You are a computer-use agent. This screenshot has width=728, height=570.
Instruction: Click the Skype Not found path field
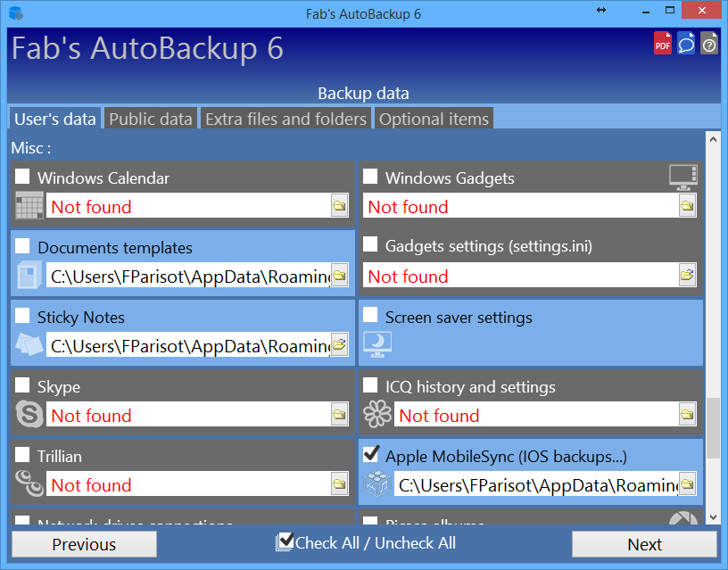188,414
